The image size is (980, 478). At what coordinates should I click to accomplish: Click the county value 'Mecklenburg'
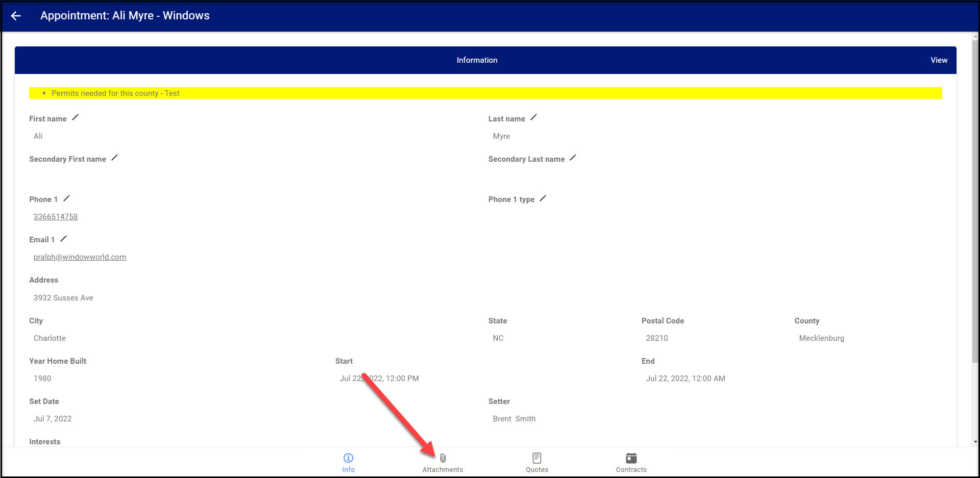point(821,338)
